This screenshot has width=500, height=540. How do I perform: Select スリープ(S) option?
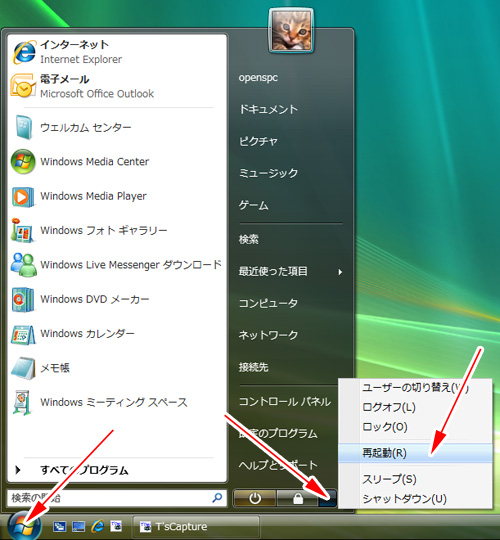click(415, 479)
